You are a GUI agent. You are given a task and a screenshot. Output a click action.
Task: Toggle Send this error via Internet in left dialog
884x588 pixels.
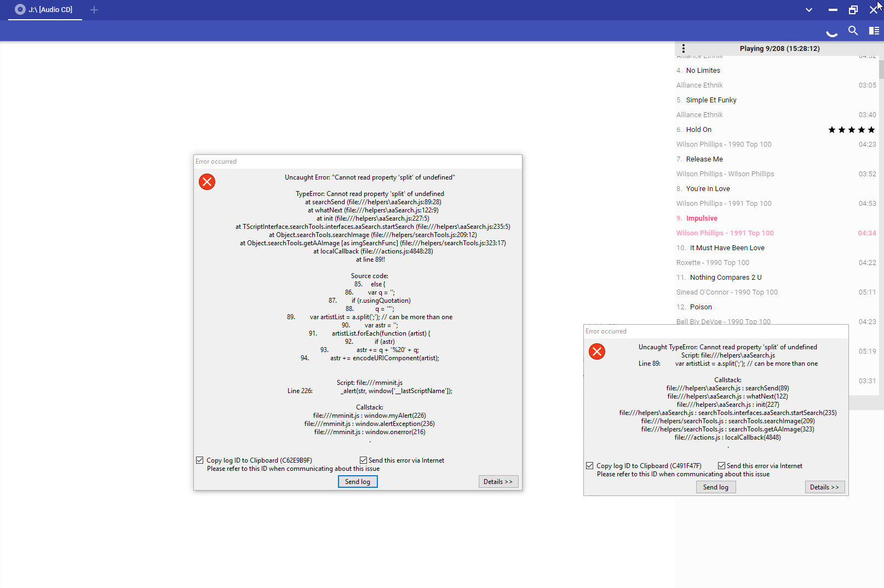[363, 460]
